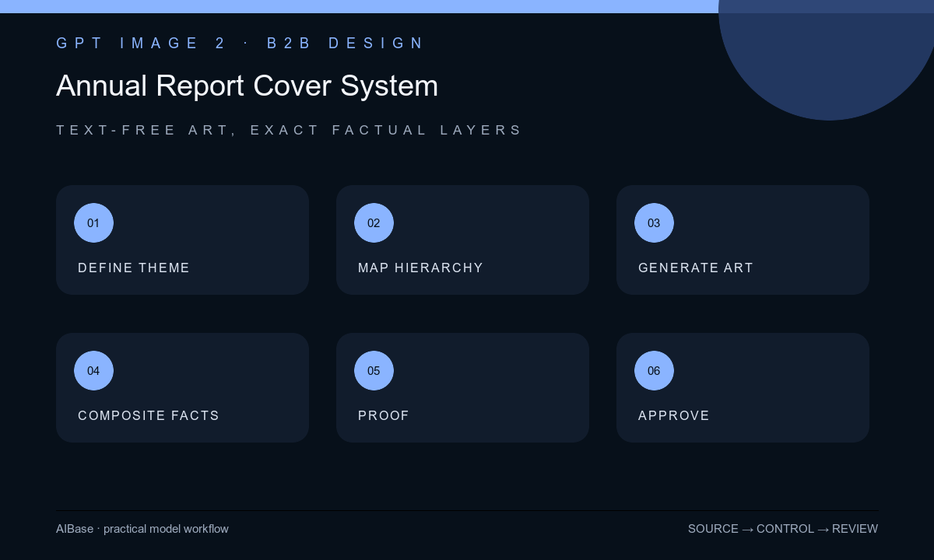Click the 04 step number badge
Image resolution: width=934 pixels, height=560 pixels.
click(93, 371)
